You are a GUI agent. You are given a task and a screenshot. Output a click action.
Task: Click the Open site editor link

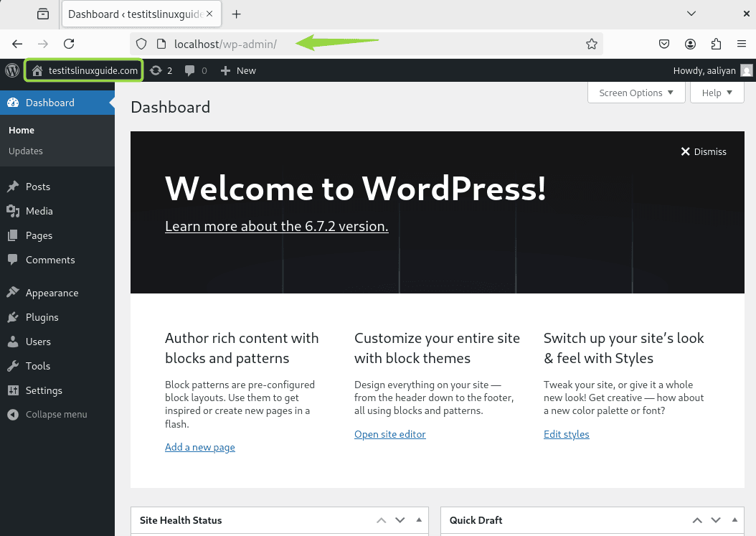[389, 434]
